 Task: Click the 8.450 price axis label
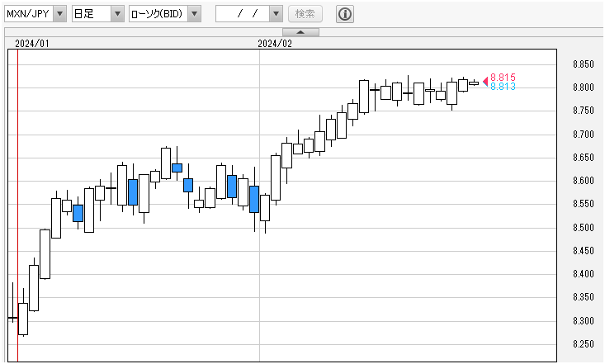583,251
